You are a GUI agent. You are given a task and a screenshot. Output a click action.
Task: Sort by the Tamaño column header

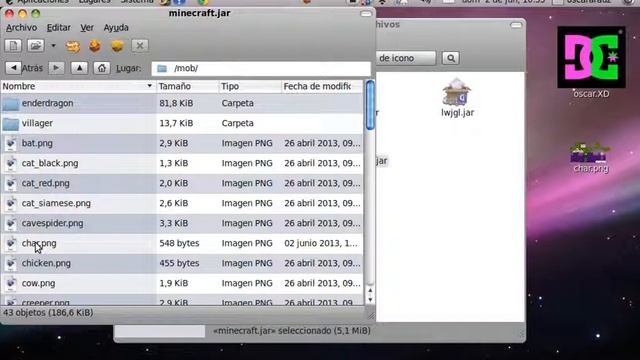(x=187, y=86)
